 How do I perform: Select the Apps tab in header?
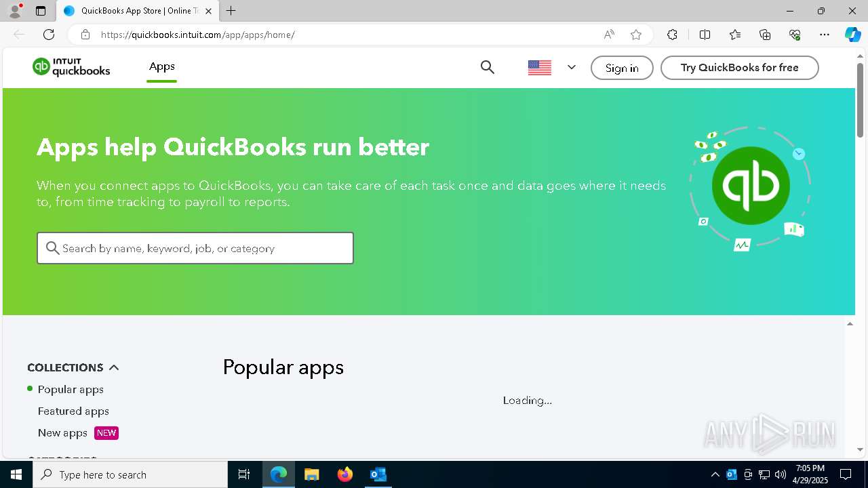click(x=162, y=66)
